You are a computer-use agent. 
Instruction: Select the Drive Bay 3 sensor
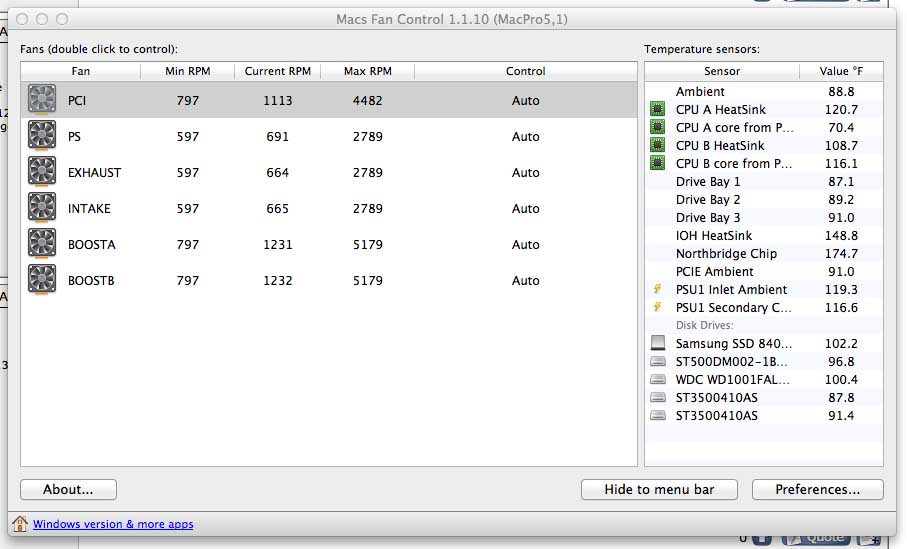pyautogui.click(x=764, y=218)
